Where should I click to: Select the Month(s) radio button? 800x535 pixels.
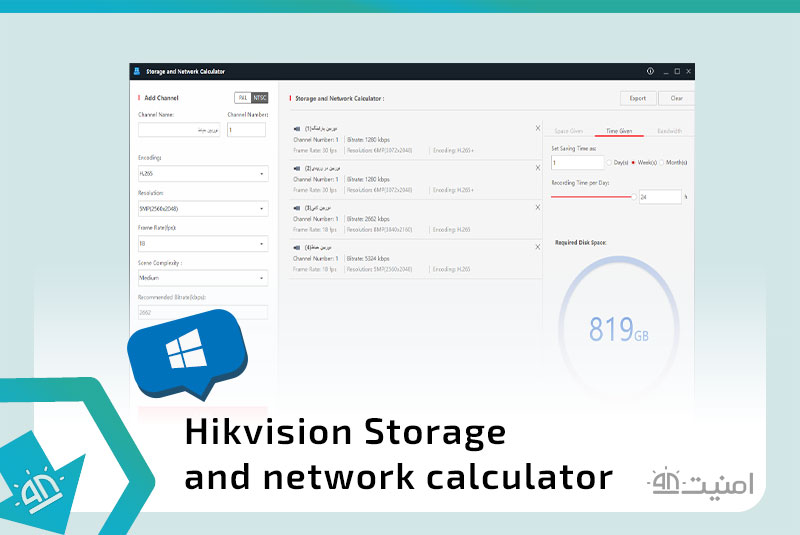(x=662, y=163)
